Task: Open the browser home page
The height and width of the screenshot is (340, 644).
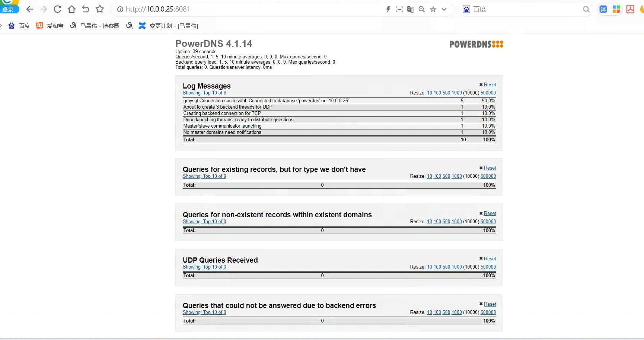Action: (x=71, y=9)
